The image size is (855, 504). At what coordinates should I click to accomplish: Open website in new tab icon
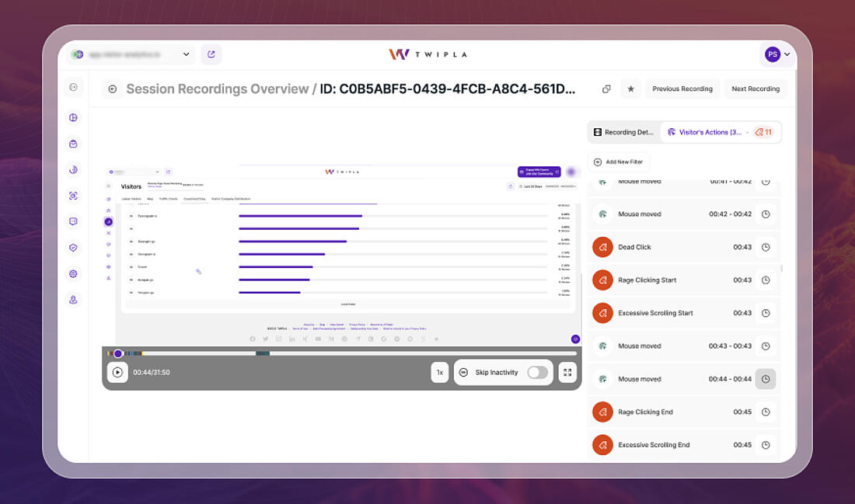(x=211, y=54)
